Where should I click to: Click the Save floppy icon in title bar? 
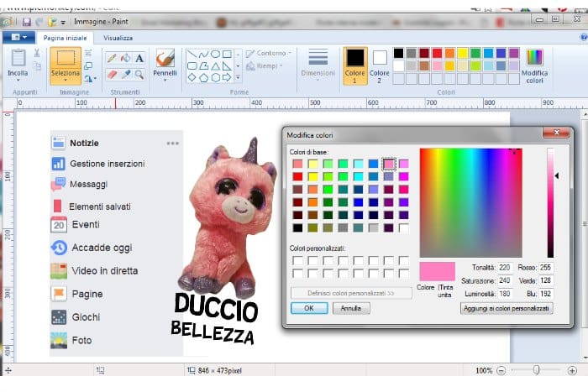[x=26, y=22]
